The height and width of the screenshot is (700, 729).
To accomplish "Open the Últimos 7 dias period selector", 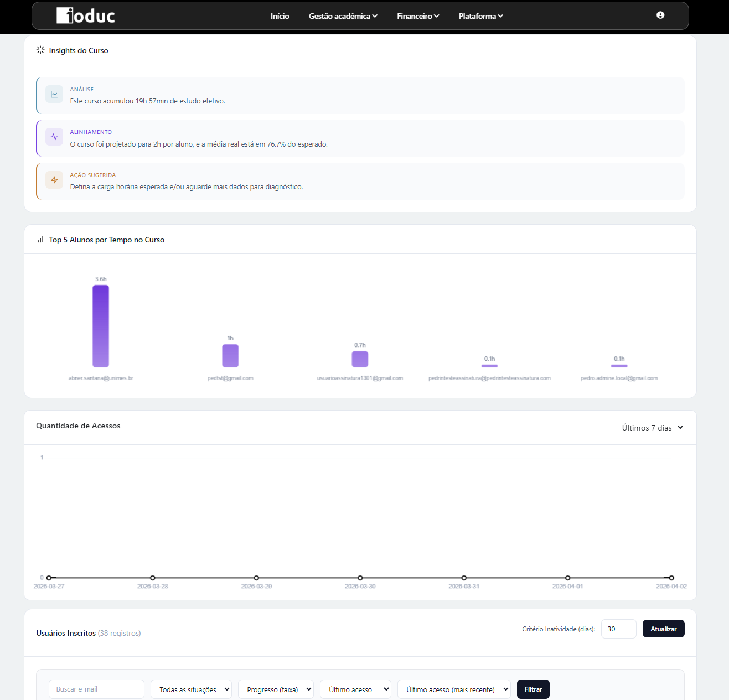I will (652, 428).
